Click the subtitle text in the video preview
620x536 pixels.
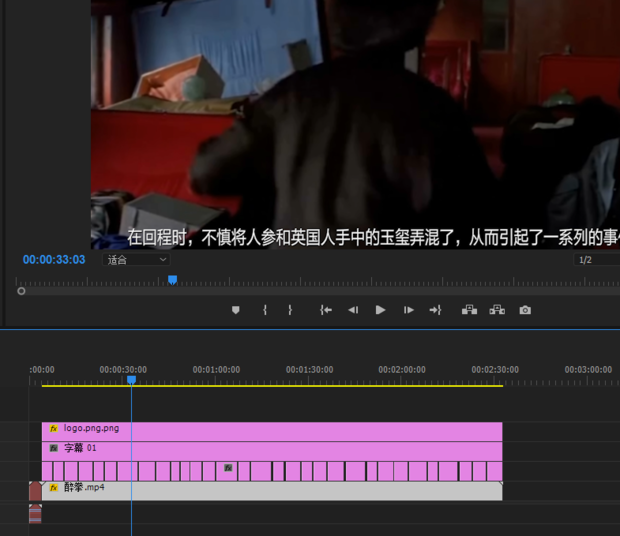pos(373,238)
